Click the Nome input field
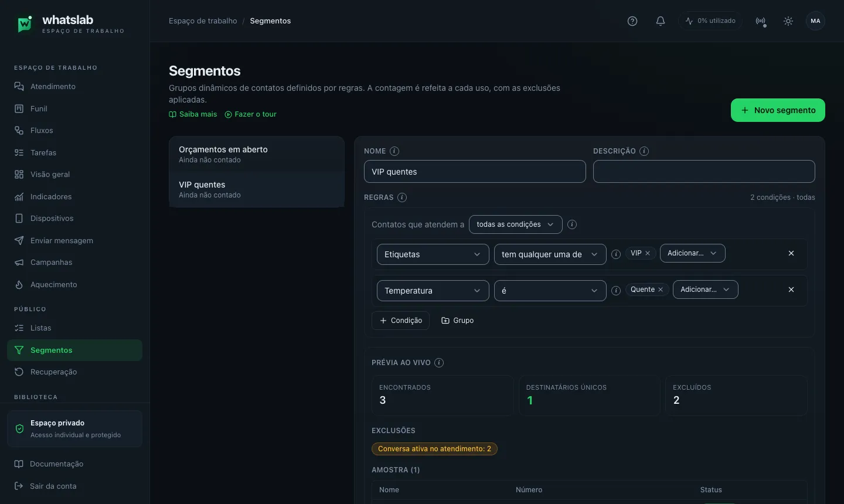This screenshot has width=844, height=504. click(x=475, y=172)
